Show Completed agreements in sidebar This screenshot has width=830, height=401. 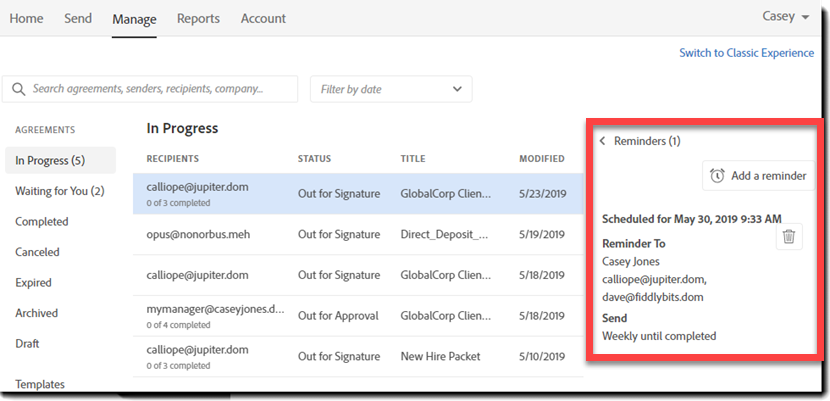[42, 222]
